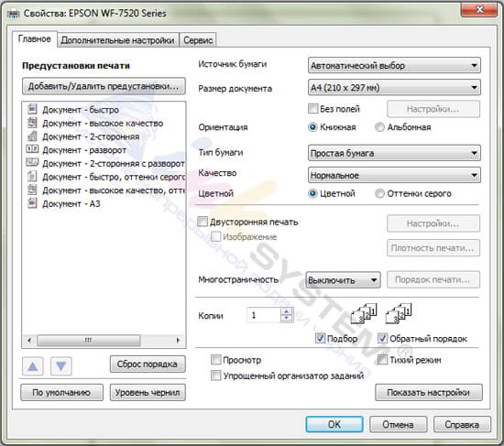Click the icon beside 'Документ - высокое качество, отт'
This screenshot has width=504, height=446.
click(x=32, y=190)
